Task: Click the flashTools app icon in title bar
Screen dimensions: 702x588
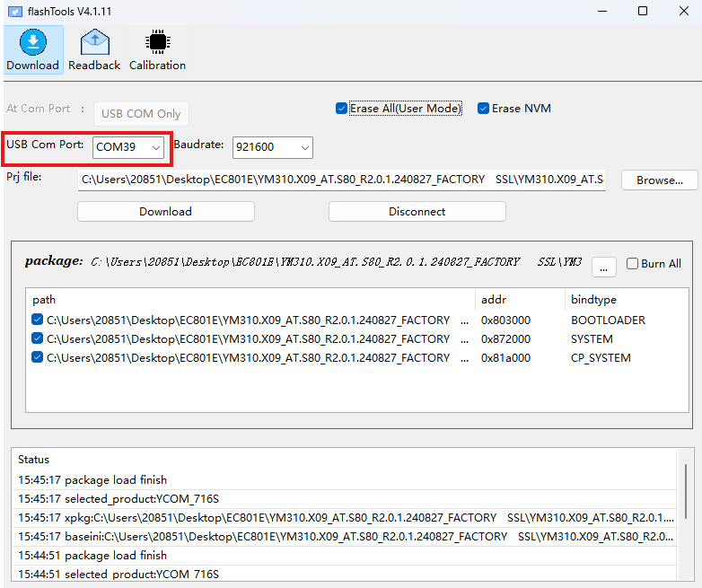Action: (15, 11)
